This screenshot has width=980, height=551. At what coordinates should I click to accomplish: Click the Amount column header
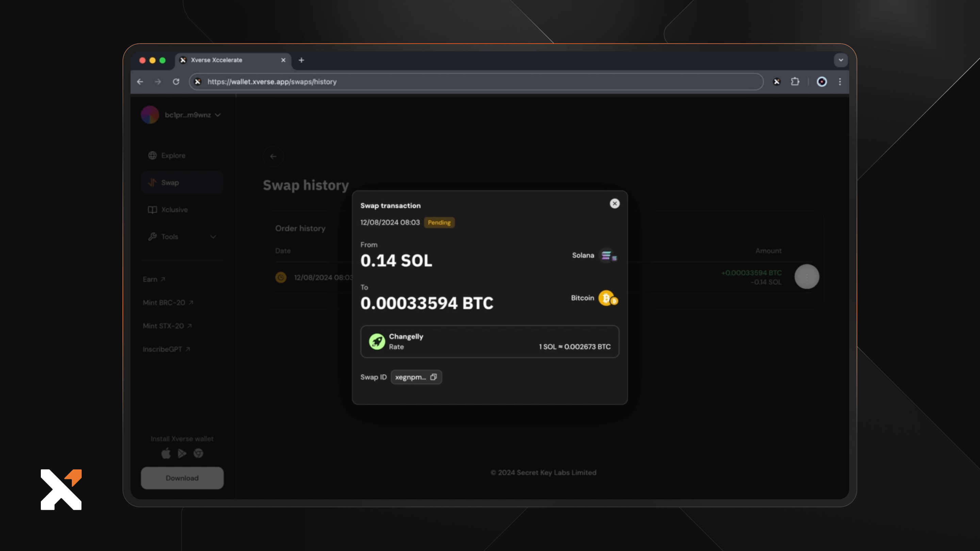pyautogui.click(x=768, y=251)
